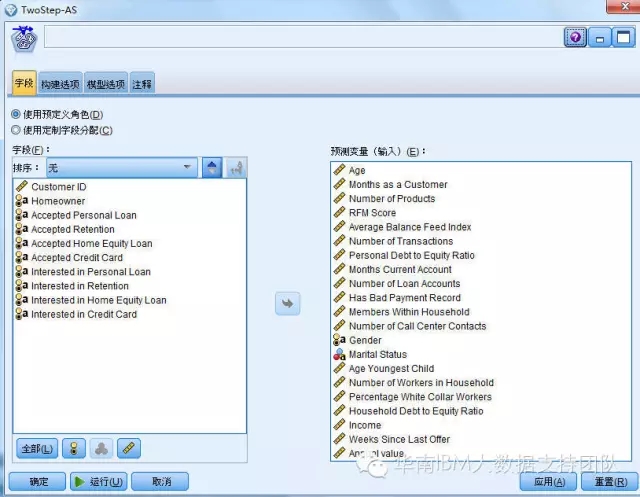Click the empty preview field at the top
Screen dimensions: 640x497
point(303,37)
